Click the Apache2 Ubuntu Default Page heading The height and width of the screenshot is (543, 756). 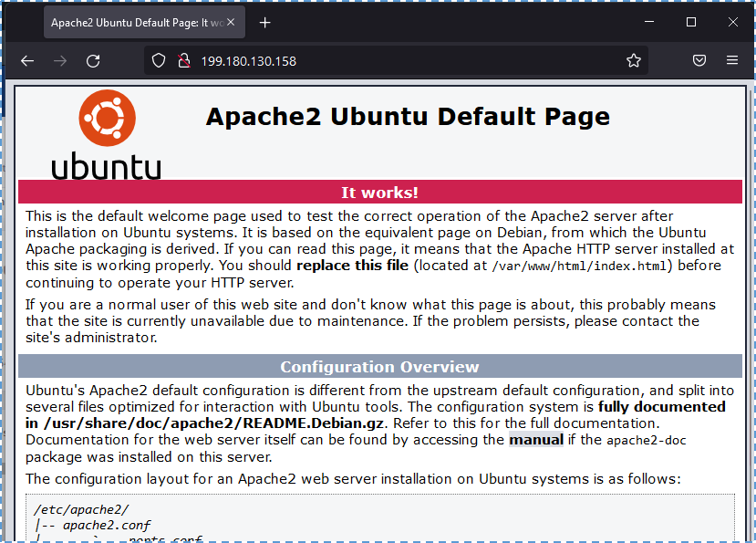tap(408, 116)
